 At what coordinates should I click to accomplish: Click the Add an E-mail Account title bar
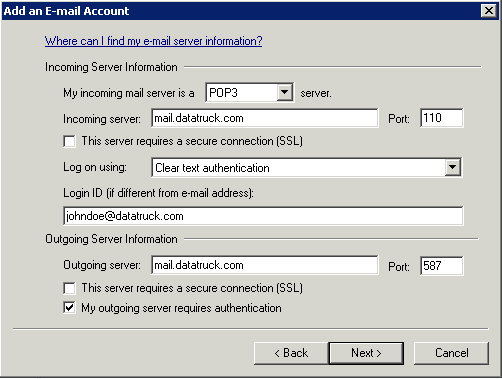(240, 11)
